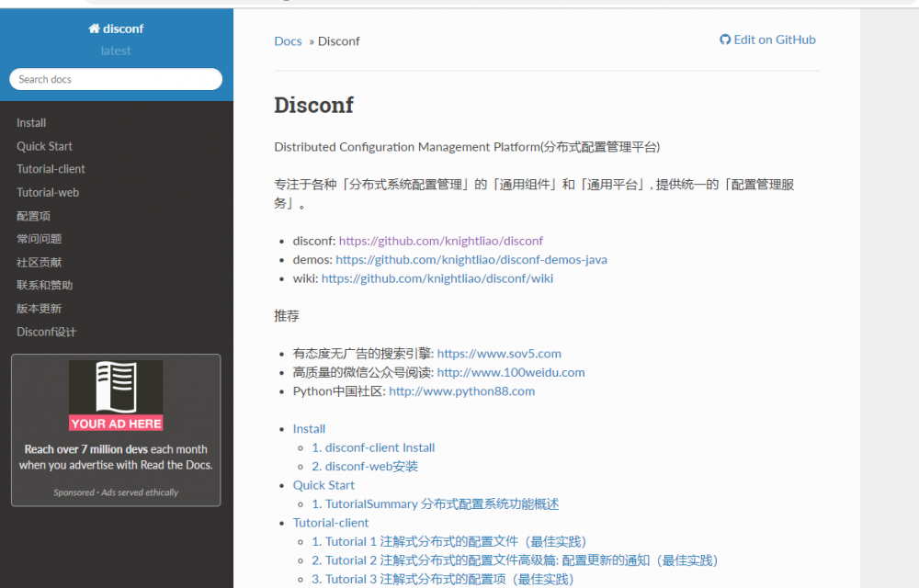Open the Disconf设计 sidebar entry
The height and width of the screenshot is (588, 919).
(46, 332)
